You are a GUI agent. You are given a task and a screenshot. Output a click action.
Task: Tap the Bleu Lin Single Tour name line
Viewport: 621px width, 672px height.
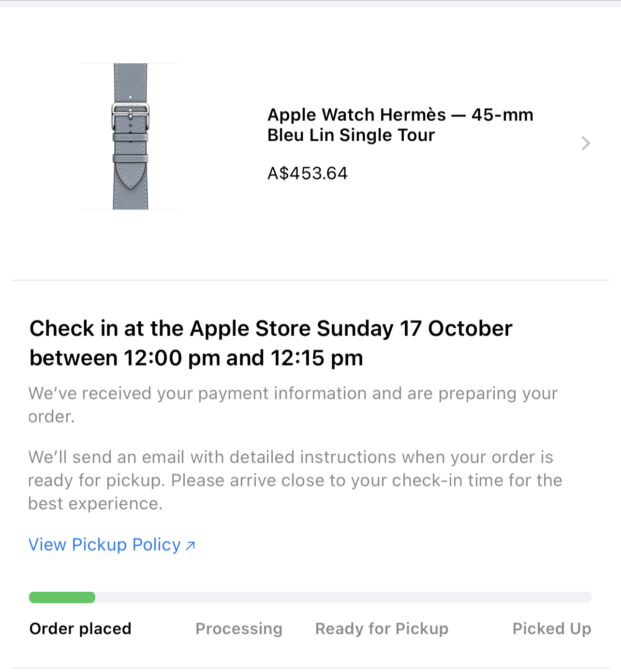pyautogui.click(x=351, y=135)
